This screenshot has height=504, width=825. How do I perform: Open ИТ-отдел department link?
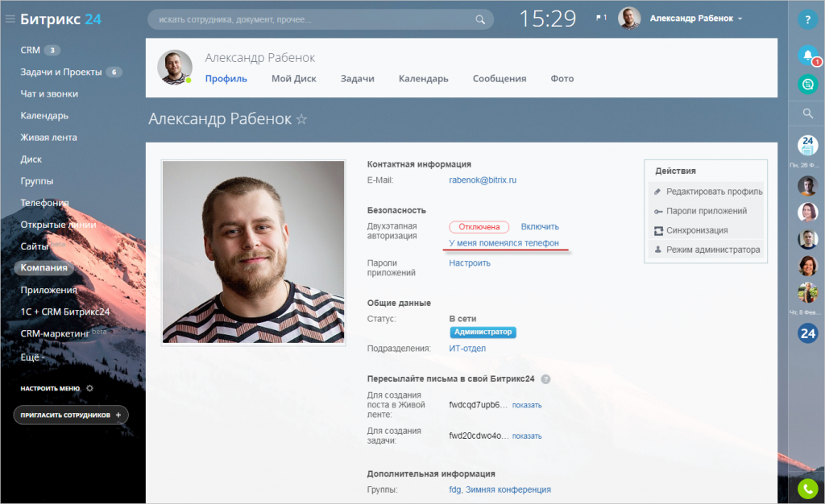point(467,348)
